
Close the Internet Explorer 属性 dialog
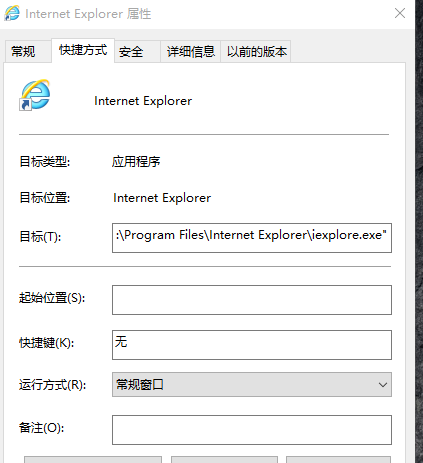click(400, 13)
